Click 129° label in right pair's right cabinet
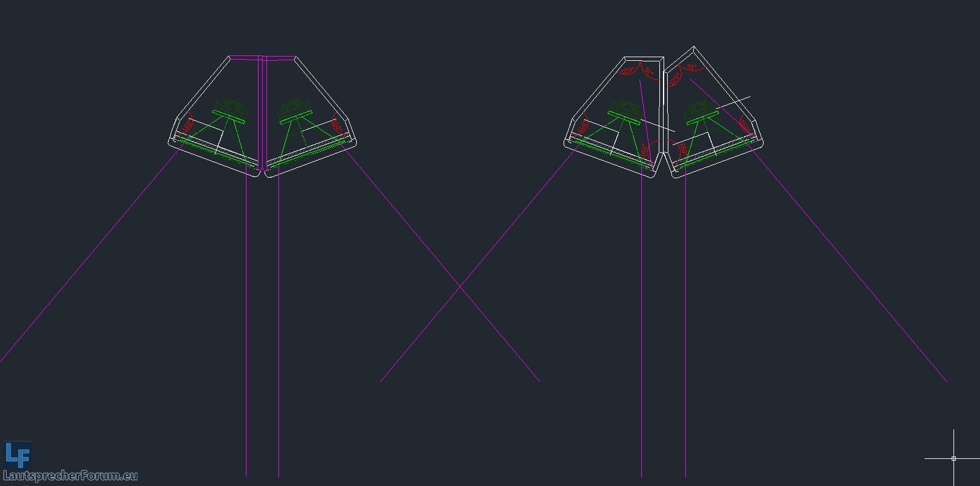This screenshot has height=486, width=980. tap(675, 78)
